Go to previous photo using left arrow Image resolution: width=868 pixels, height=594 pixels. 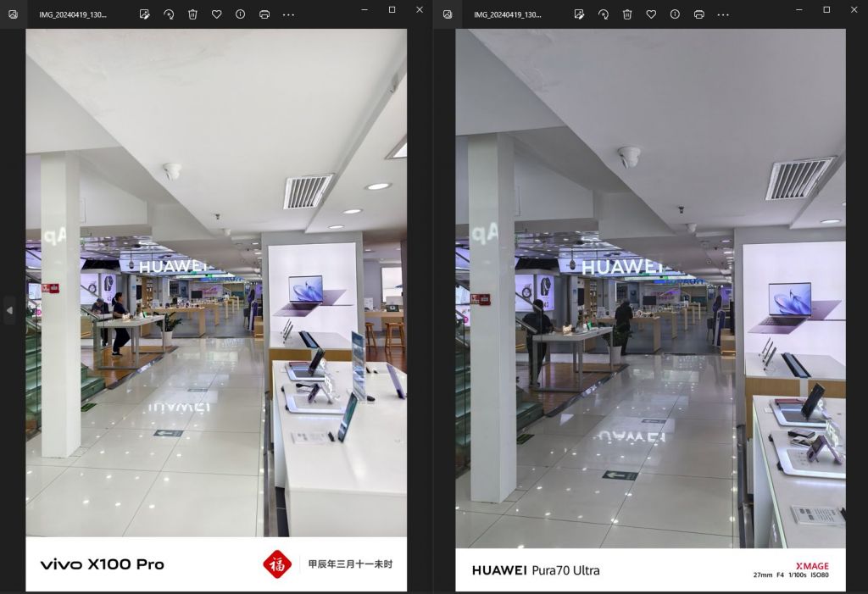click(x=9, y=311)
